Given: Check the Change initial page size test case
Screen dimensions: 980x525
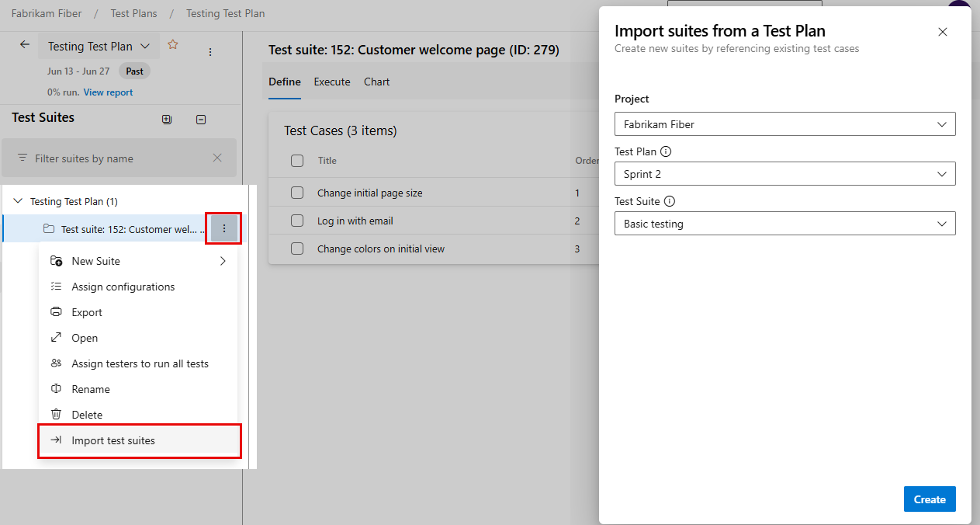Looking at the screenshot, I should pos(297,193).
